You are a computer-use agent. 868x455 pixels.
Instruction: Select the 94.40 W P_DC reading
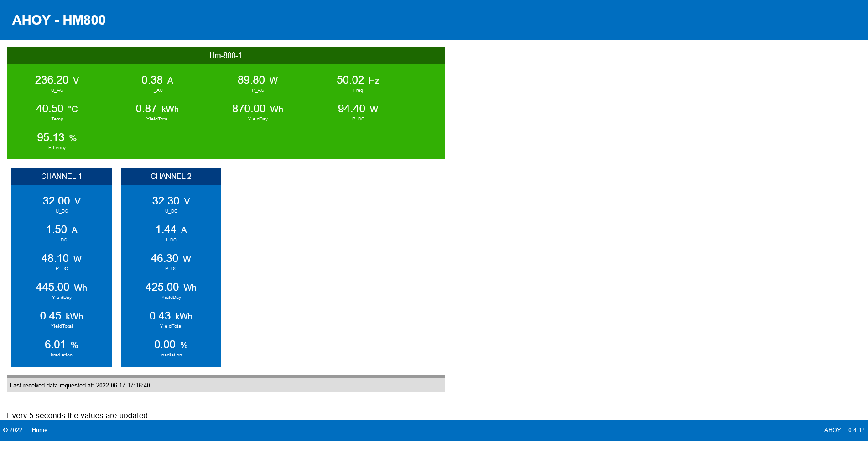(x=358, y=109)
